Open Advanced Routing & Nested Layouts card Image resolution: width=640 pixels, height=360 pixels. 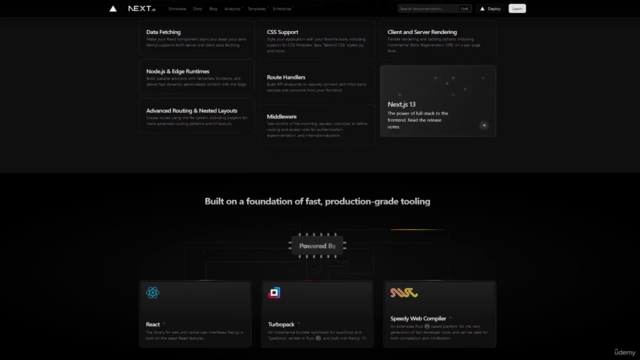click(x=197, y=116)
